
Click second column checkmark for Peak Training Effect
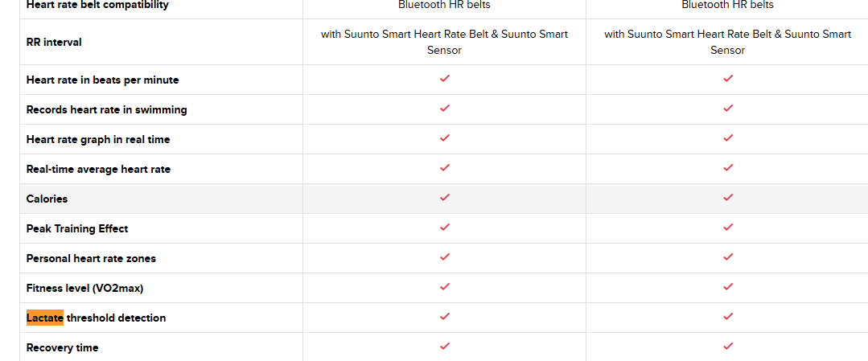pyautogui.click(x=728, y=228)
